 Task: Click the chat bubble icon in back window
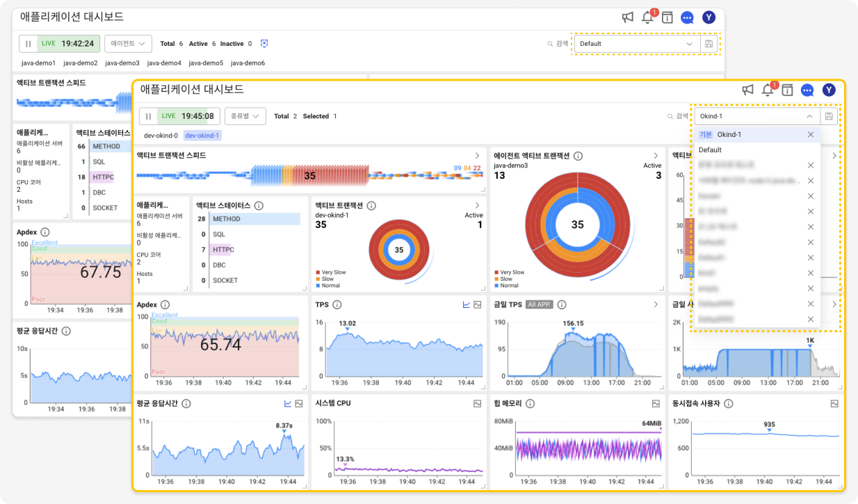[x=688, y=18]
